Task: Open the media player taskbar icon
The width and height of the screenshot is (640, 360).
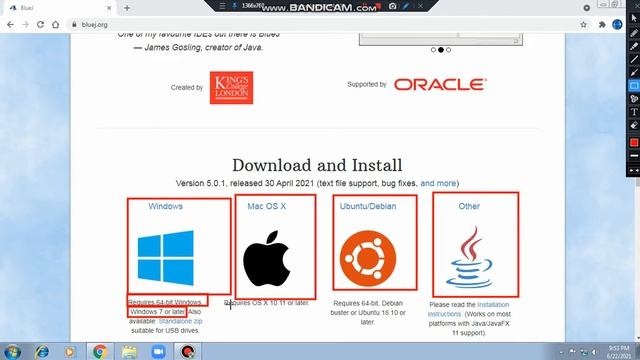Action: coord(70,352)
